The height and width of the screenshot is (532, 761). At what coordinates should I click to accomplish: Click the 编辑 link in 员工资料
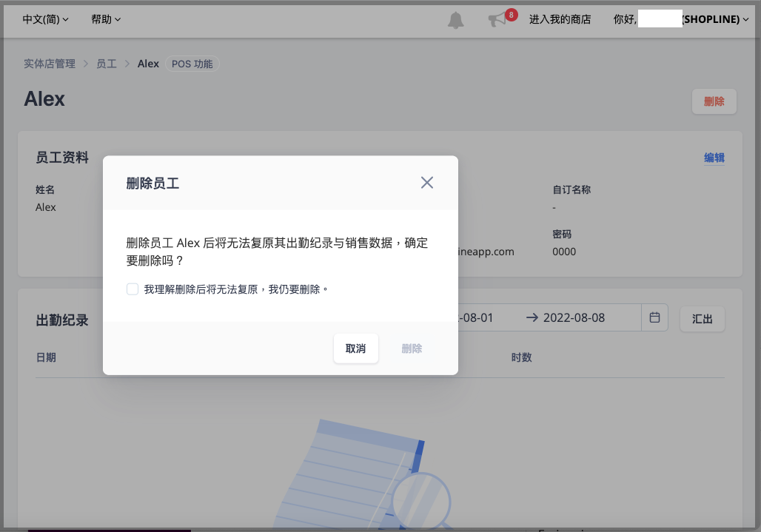tap(714, 158)
